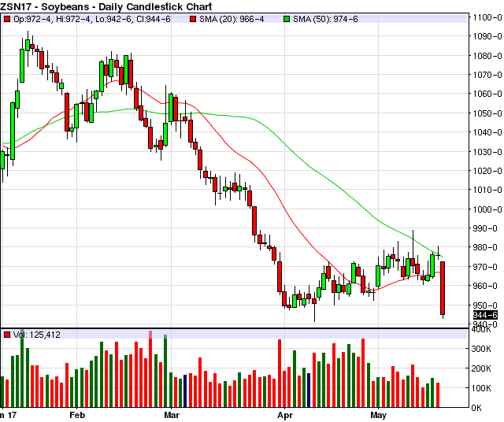The height and width of the screenshot is (422, 504).
Task: Click the '200K' volume axis label
Action: [x=481, y=368]
